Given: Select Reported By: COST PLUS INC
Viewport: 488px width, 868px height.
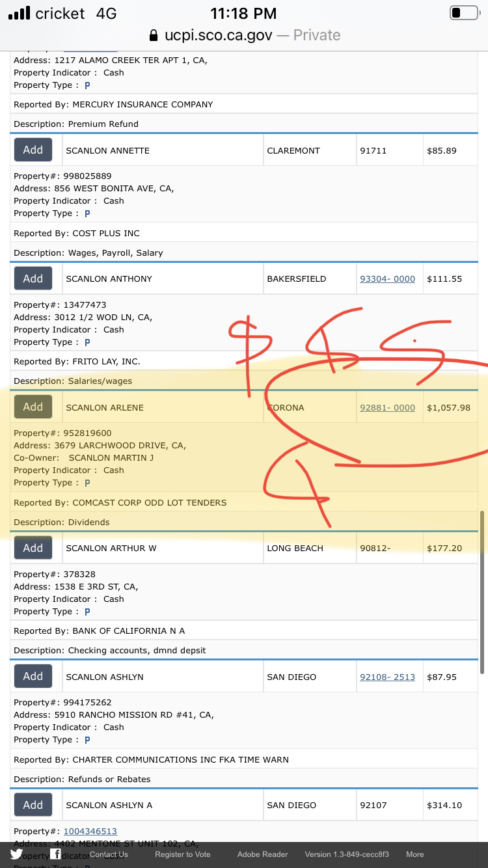Looking at the screenshot, I should 77,233.
